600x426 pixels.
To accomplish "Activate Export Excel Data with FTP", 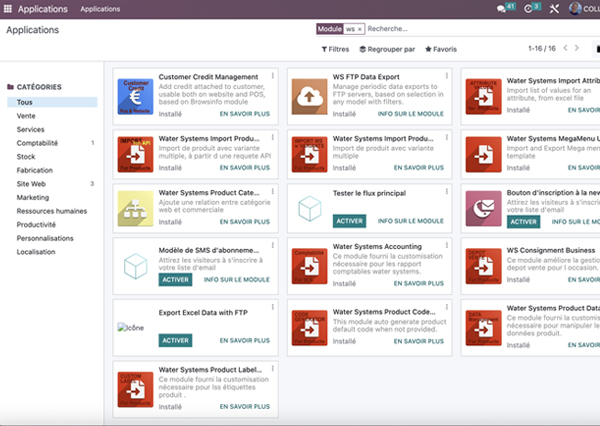I will pos(175,341).
